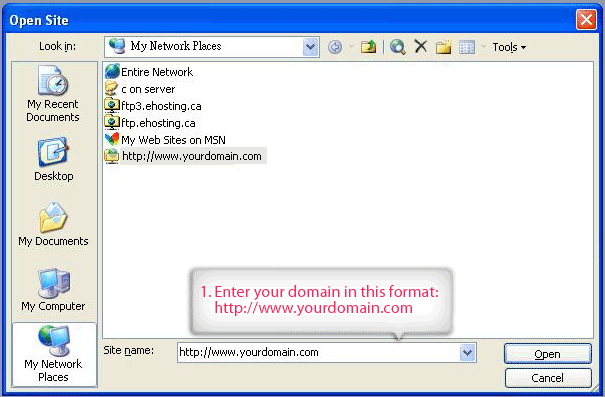Go to Desktop in the places bar

click(53, 159)
